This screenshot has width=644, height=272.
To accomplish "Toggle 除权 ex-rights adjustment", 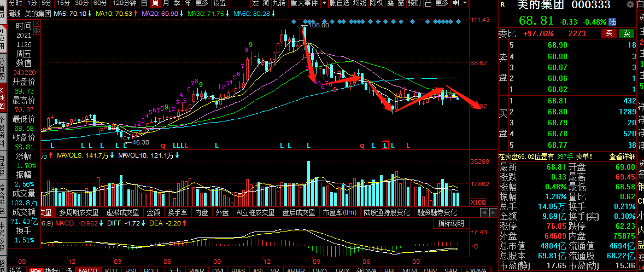I will (x=376, y=3).
